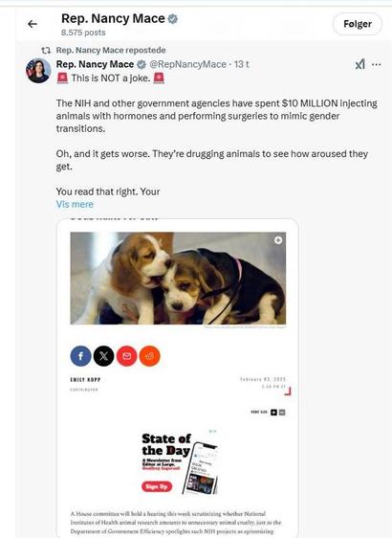
Task: Click the @RepNancyMace handle
Action: 187,64
